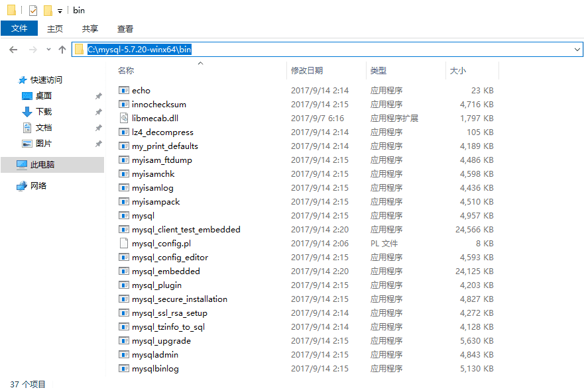Screen dimensions: 584x392
Task: Click the 37 个项目 status bar text
Action: (x=28, y=384)
